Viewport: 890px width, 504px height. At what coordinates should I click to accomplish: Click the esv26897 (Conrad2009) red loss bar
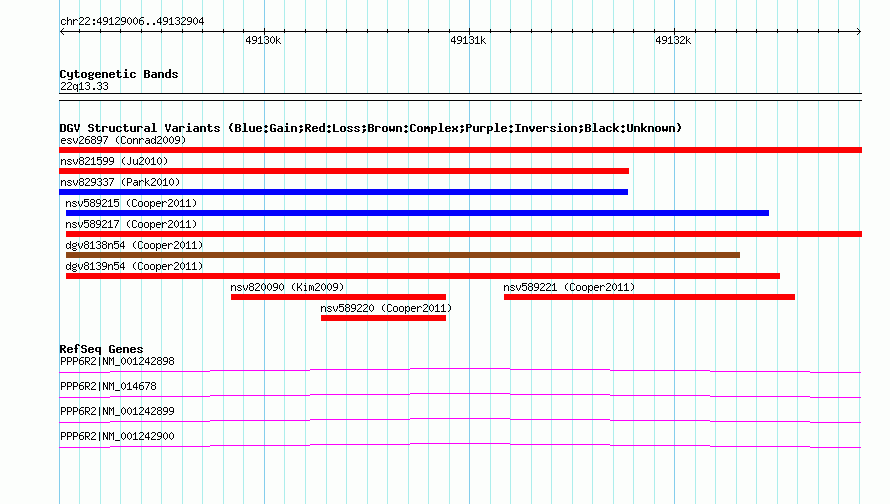460,150
